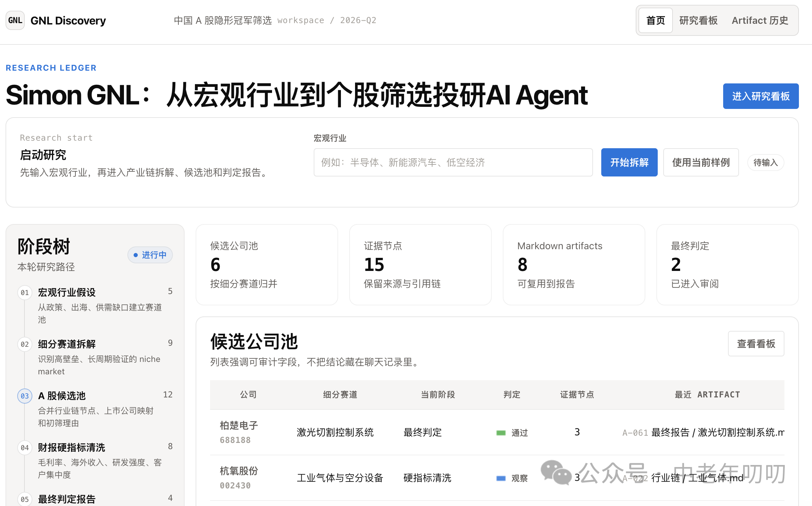The width and height of the screenshot is (812, 506).
Task: Open artifact A-061 最终报告 link
Action: pos(703,433)
